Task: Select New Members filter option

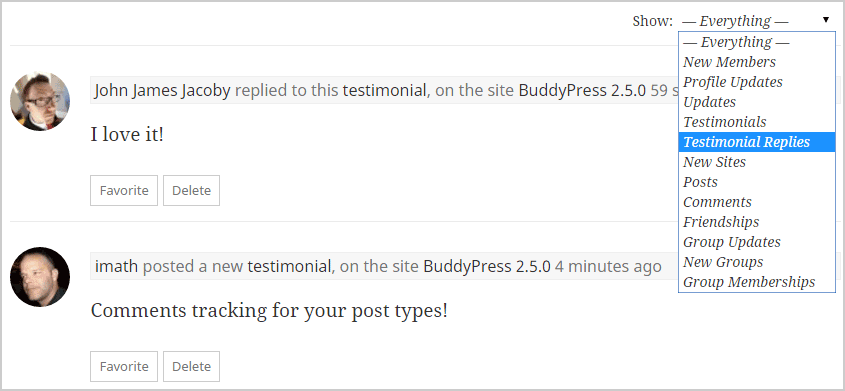Action: tap(757, 62)
